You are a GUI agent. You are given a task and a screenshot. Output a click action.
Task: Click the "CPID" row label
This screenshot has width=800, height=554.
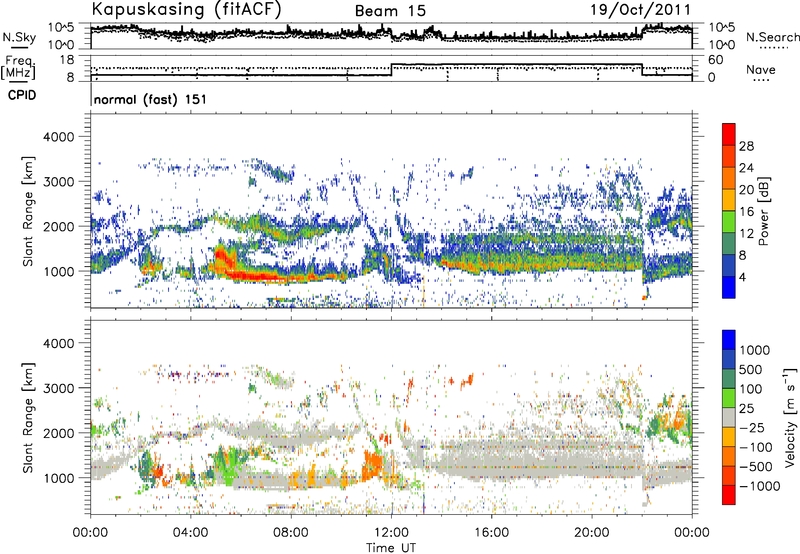coord(21,95)
